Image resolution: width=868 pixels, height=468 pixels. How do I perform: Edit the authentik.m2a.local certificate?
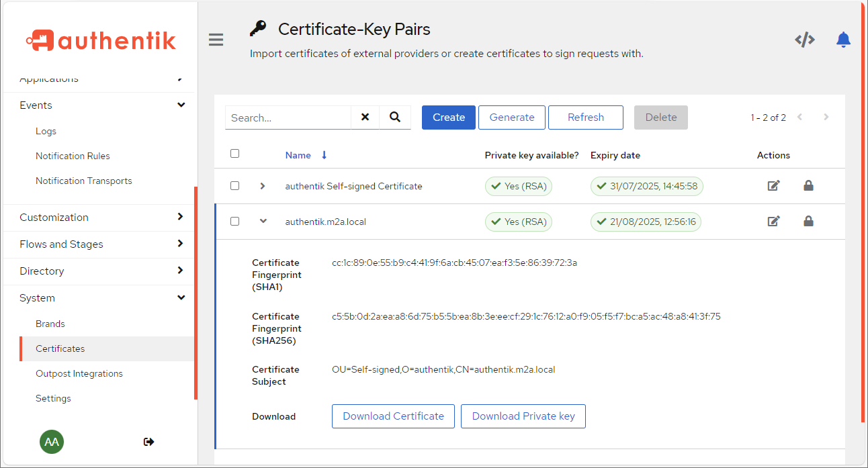pos(773,221)
